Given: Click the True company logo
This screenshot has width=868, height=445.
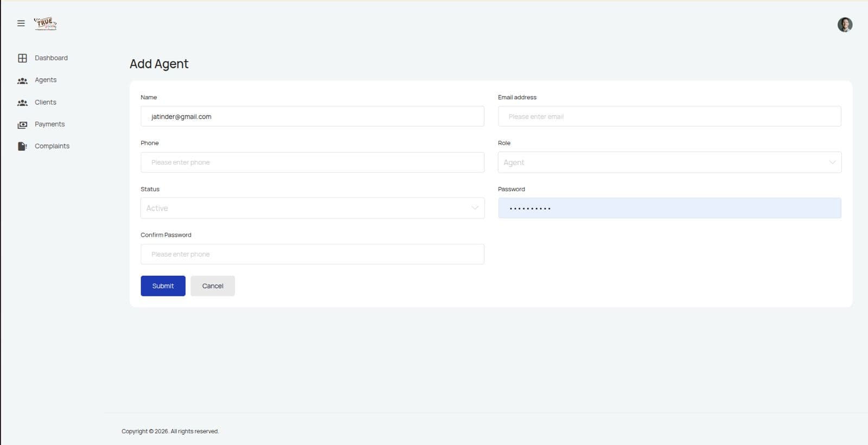Looking at the screenshot, I should click(x=46, y=24).
